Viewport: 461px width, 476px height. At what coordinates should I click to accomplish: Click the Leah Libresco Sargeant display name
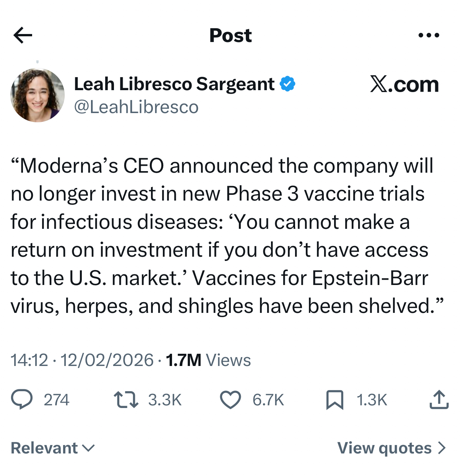click(x=174, y=84)
